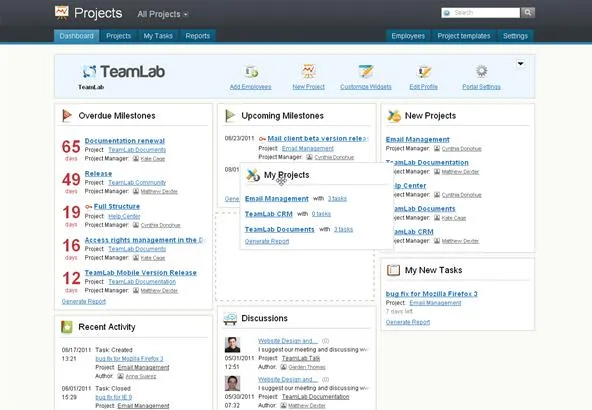This screenshot has height=410, width=592.
Task: Click the Portal Settings gear icon
Action: click(481, 71)
